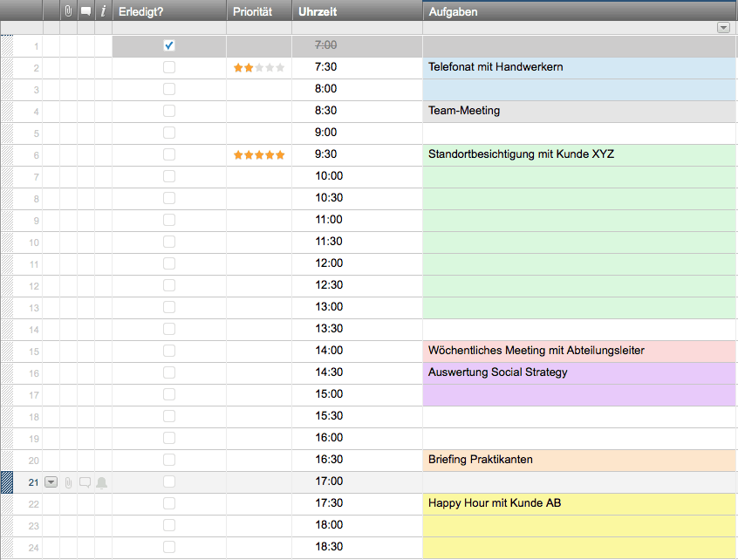Click five-star priority rating at 9:30
Image resolution: width=738 pixels, height=560 pixels.
coord(259,154)
